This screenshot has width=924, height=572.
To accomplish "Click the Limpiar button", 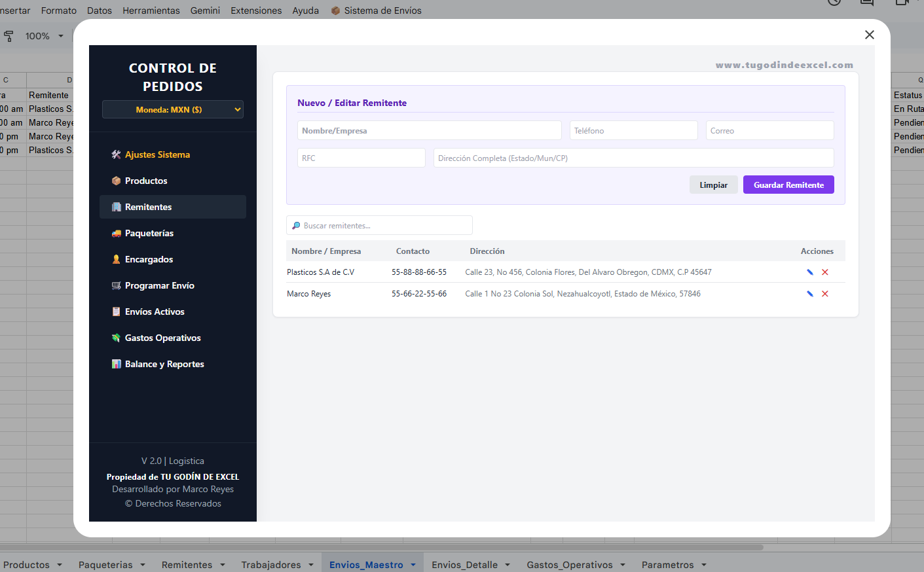I will point(714,185).
